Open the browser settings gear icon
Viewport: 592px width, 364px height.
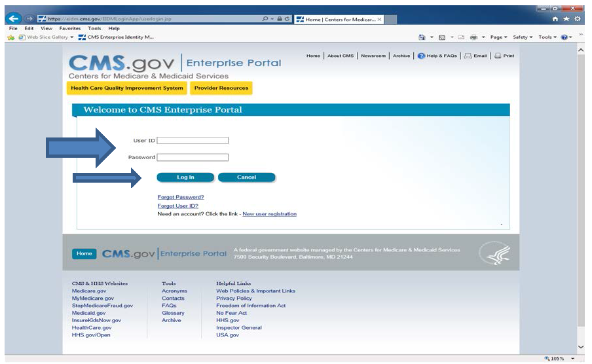point(578,18)
